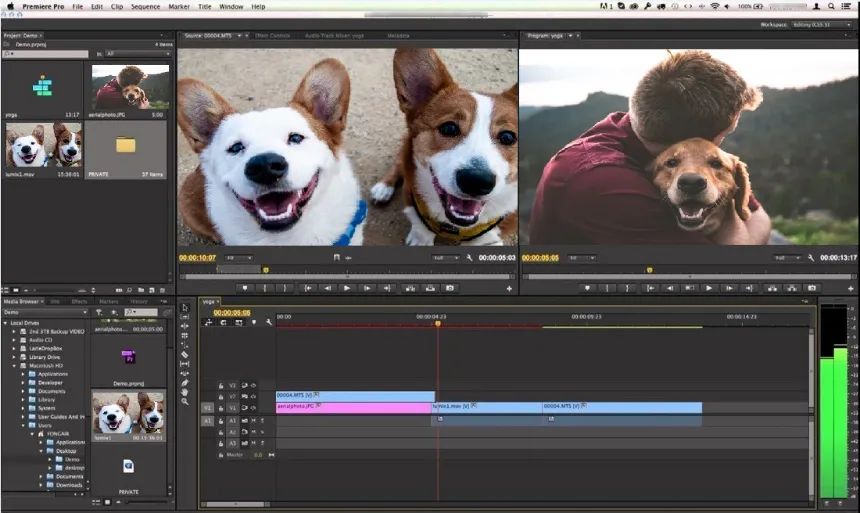
Task: Toggle Snap magnet icon in timeline
Action: (x=223, y=323)
